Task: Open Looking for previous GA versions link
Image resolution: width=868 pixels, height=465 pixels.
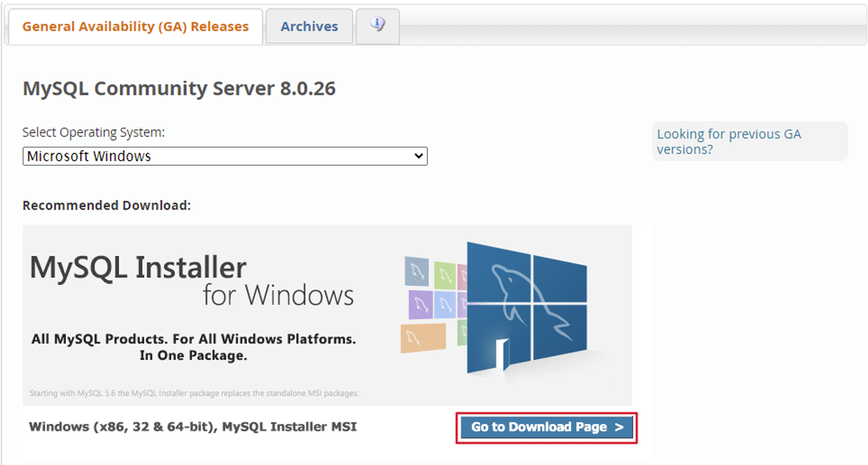Action: pos(729,141)
